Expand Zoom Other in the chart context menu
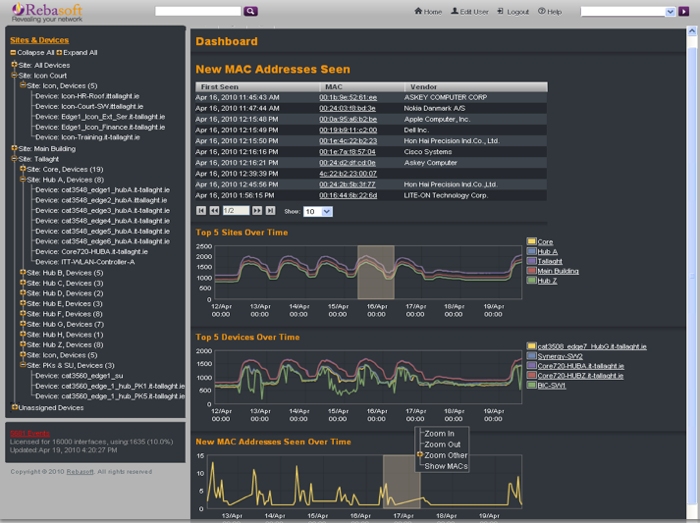 420,455
